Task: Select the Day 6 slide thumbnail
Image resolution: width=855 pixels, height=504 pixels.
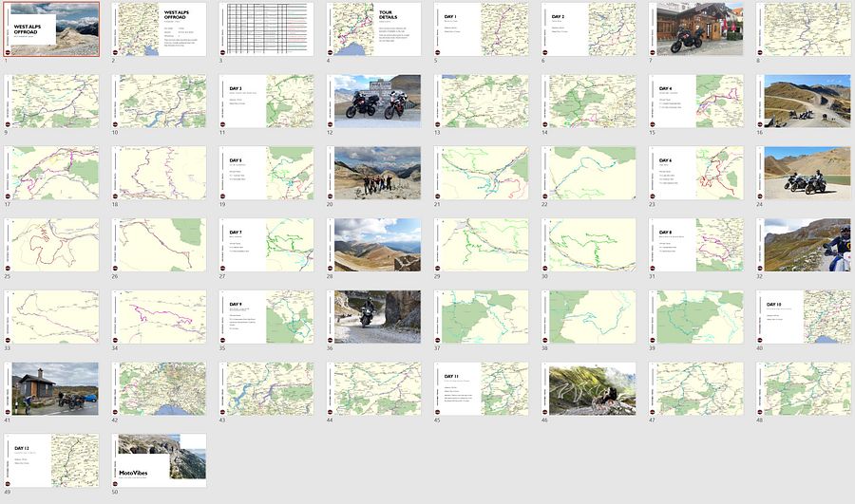Action: tap(696, 174)
